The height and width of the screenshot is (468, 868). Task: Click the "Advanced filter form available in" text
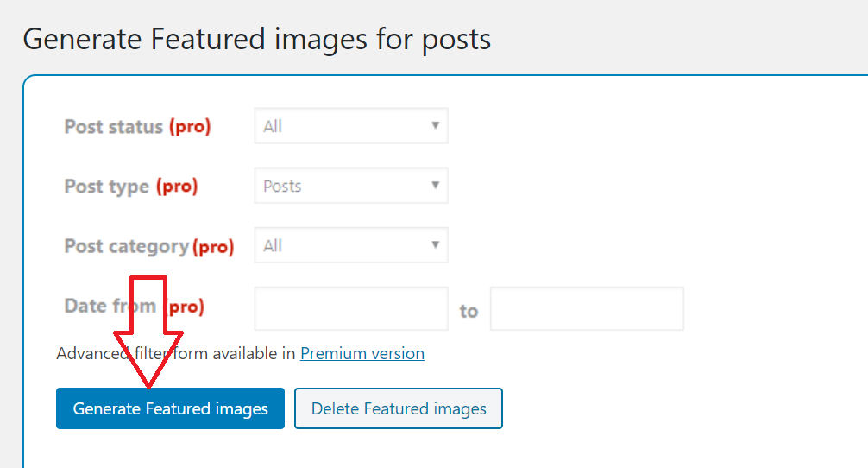point(176,353)
